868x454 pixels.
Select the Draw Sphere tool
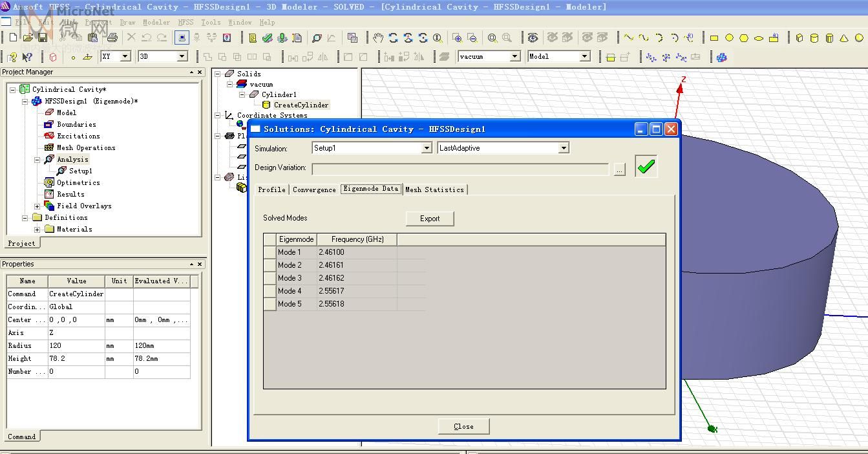click(x=860, y=38)
